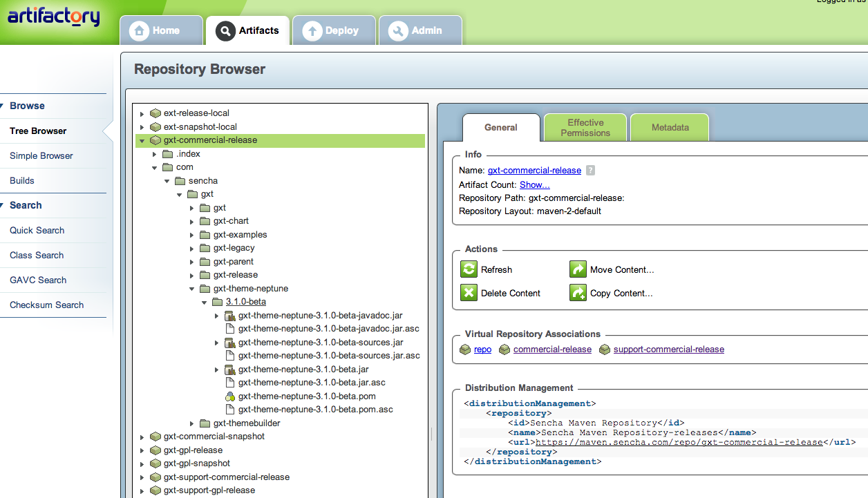Switch to the Artifacts tab
The width and height of the screenshot is (868, 498).
[x=247, y=30]
